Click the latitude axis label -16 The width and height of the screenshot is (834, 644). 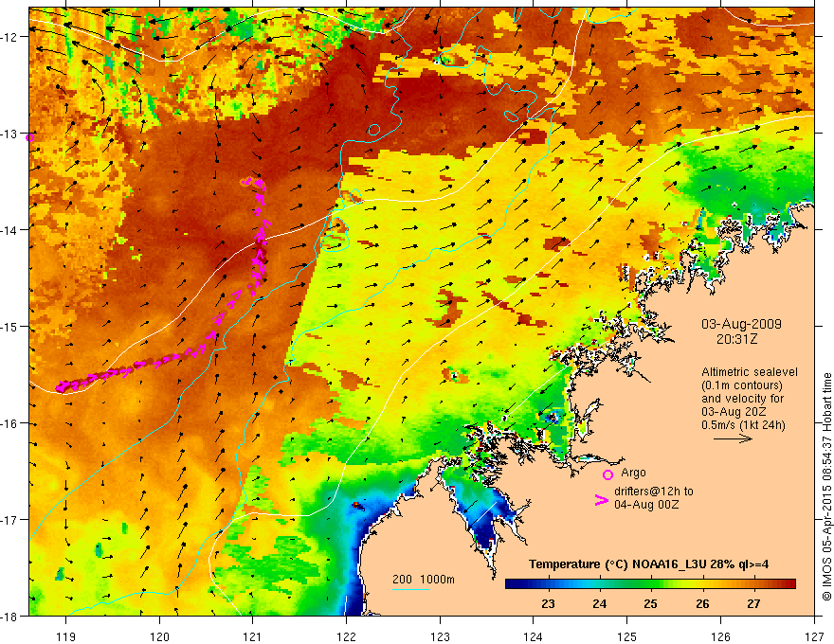click(x=10, y=423)
